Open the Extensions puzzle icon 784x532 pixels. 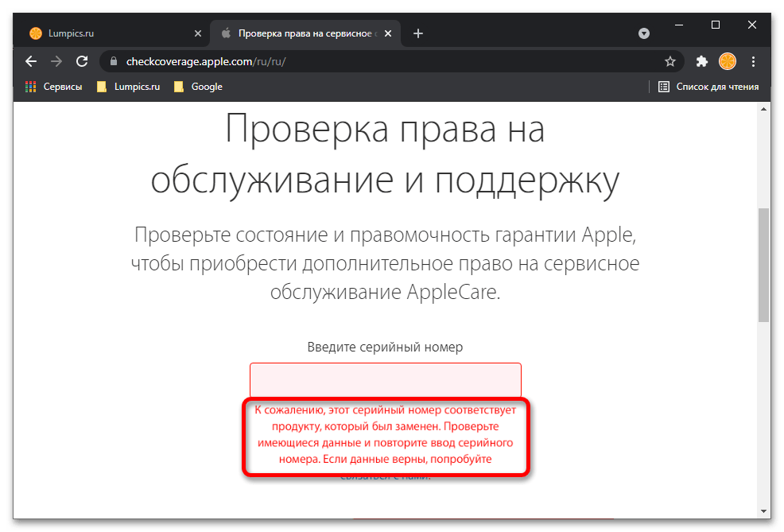tap(701, 61)
